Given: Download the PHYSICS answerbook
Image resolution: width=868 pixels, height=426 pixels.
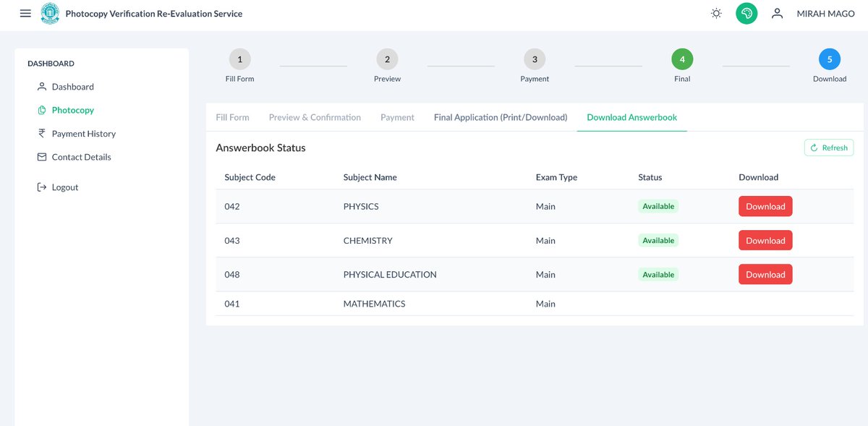Looking at the screenshot, I should [765, 206].
